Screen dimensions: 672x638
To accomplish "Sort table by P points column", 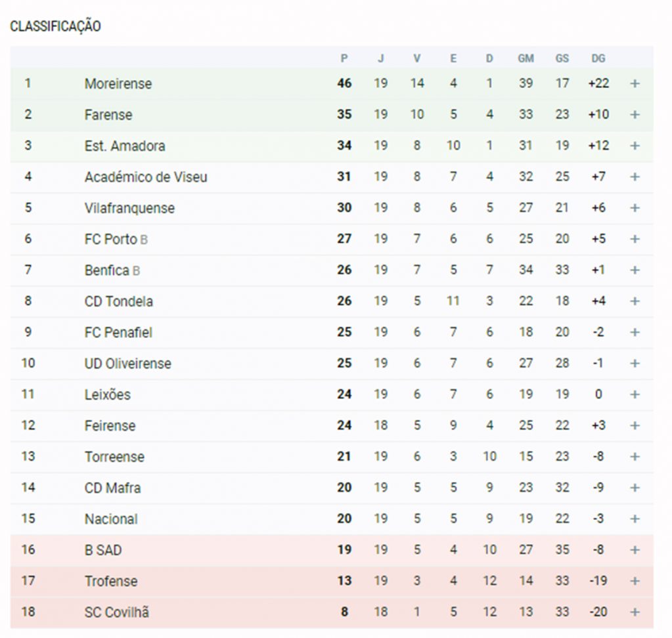I will pos(344,58).
